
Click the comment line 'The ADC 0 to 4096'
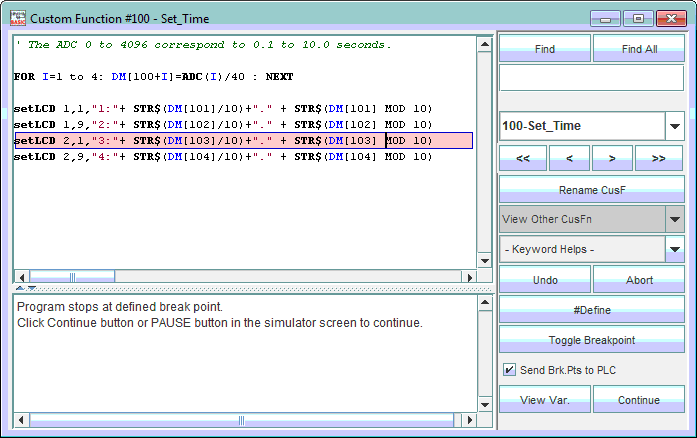203,44
